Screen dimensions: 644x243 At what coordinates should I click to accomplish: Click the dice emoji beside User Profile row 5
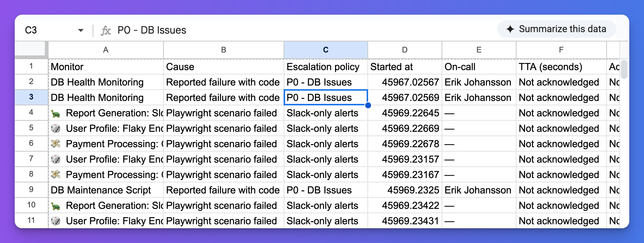pos(56,128)
